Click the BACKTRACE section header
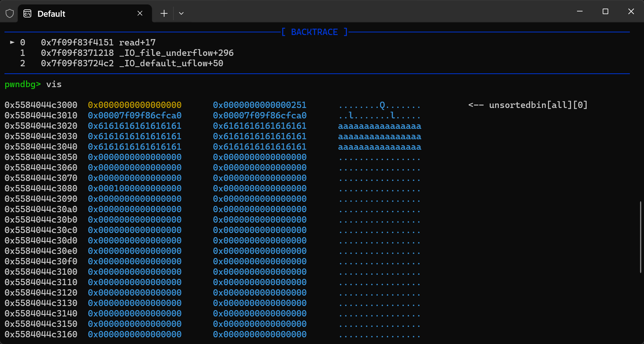644x344 pixels. [314, 32]
